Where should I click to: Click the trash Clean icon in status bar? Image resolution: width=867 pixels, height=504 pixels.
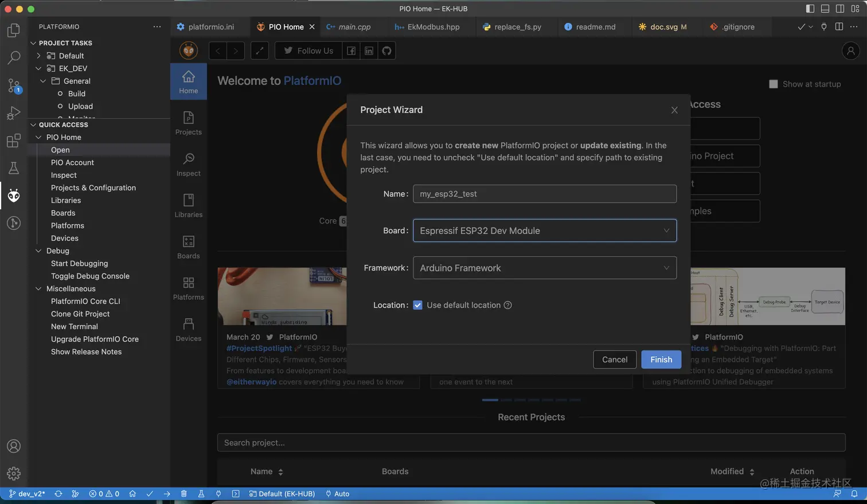[x=183, y=494]
